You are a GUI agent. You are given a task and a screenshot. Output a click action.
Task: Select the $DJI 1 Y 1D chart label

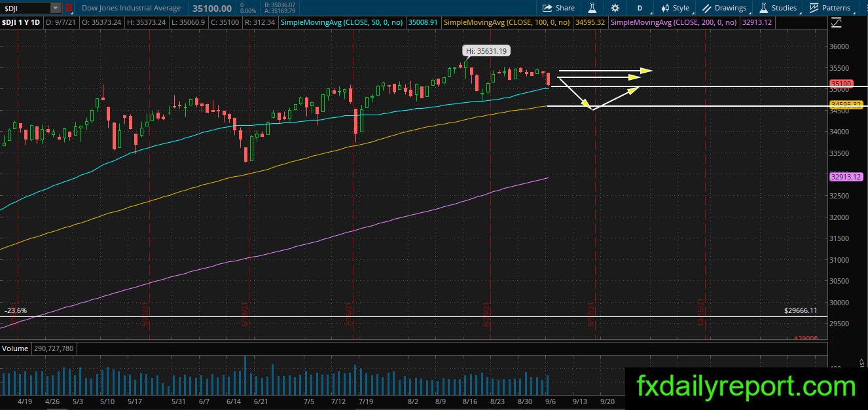(22, 22)
